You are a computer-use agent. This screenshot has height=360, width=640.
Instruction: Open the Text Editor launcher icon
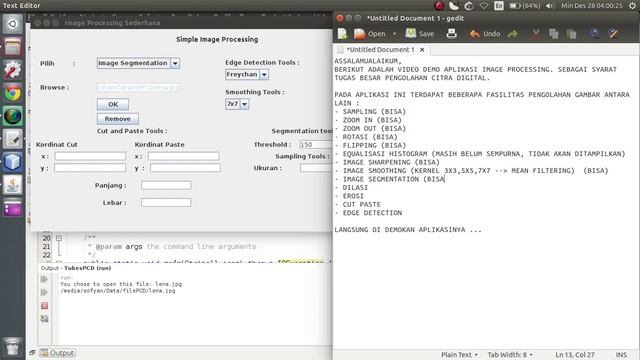click(13, 139)
